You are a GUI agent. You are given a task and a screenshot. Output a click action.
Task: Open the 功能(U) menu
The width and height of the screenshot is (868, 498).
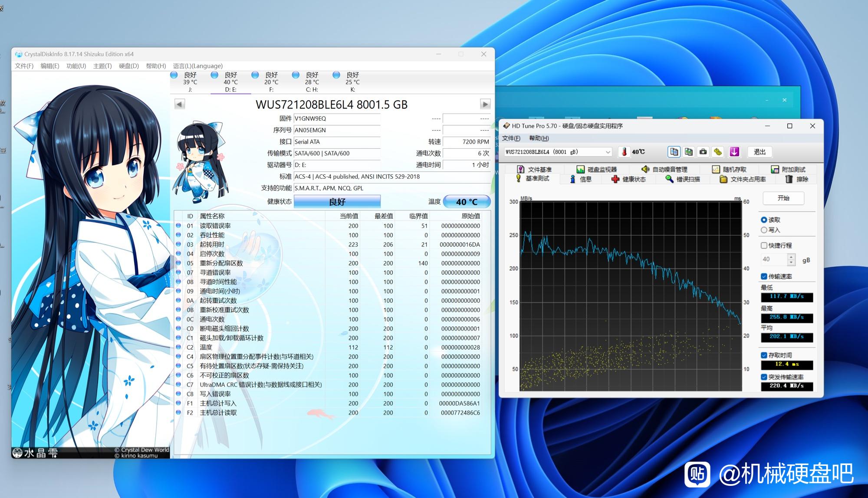(x=76, y=66)
